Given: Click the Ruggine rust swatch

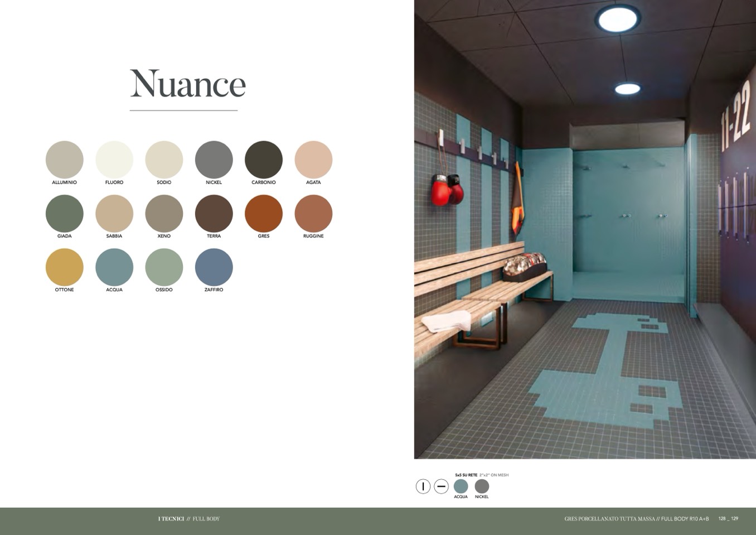Looking at the screenshot, I should (x=313, y=213).
